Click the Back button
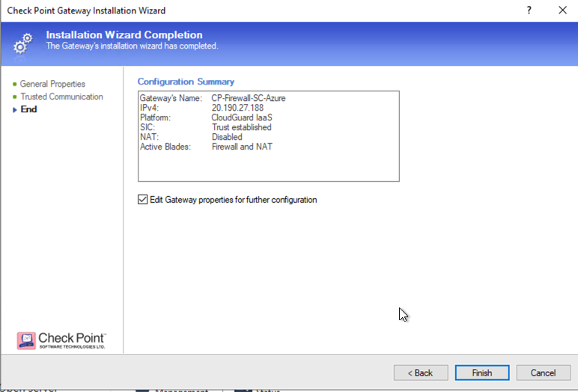This screenshot has height=392, width=578. [421, 373]
